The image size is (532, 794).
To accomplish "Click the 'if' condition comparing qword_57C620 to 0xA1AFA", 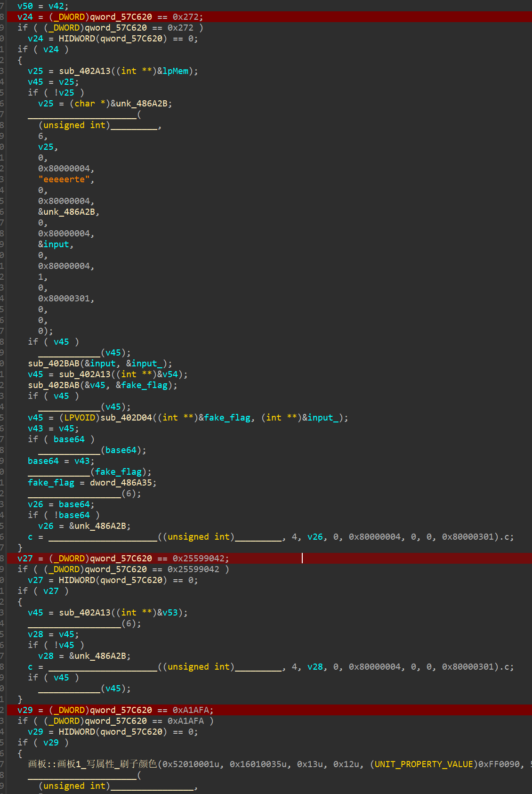I will point(115,721).
